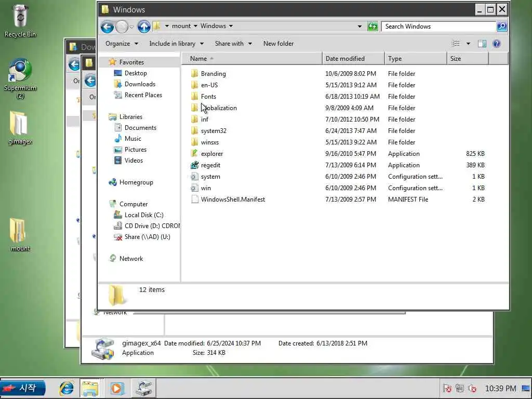Open the Share with menu

coord(233,44)
